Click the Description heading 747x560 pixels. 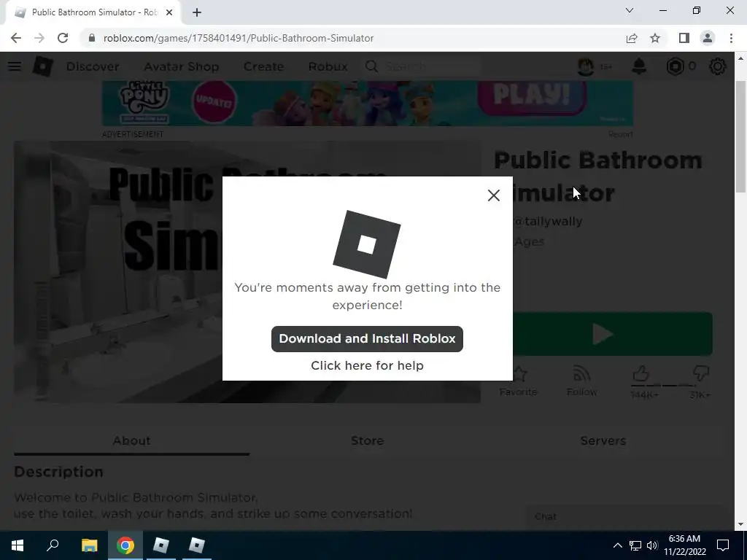pyautogui.click(x=58, y=472)
